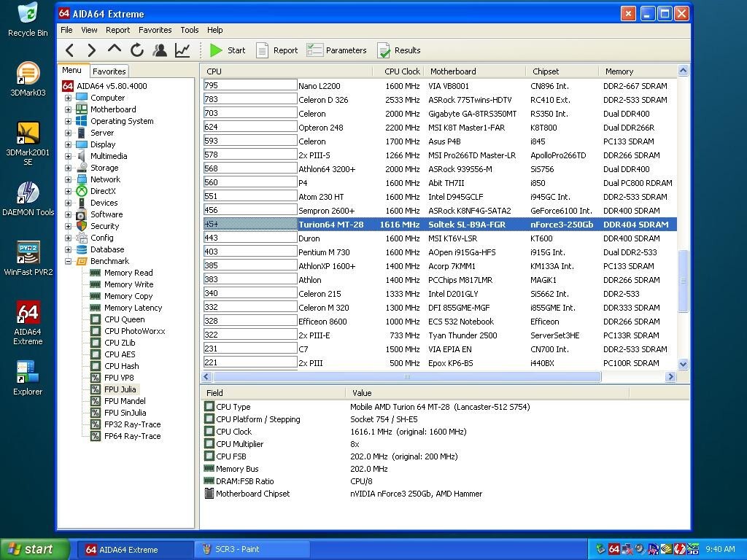Screen dimensions: 747x560
Task: Select the Devices icon in tree
Action: 82,203
